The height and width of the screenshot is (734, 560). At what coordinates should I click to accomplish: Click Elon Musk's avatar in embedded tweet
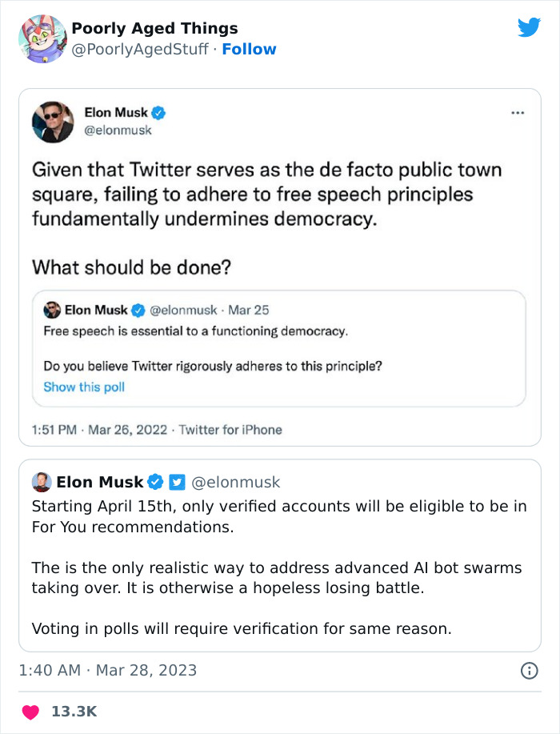point(53,122)
